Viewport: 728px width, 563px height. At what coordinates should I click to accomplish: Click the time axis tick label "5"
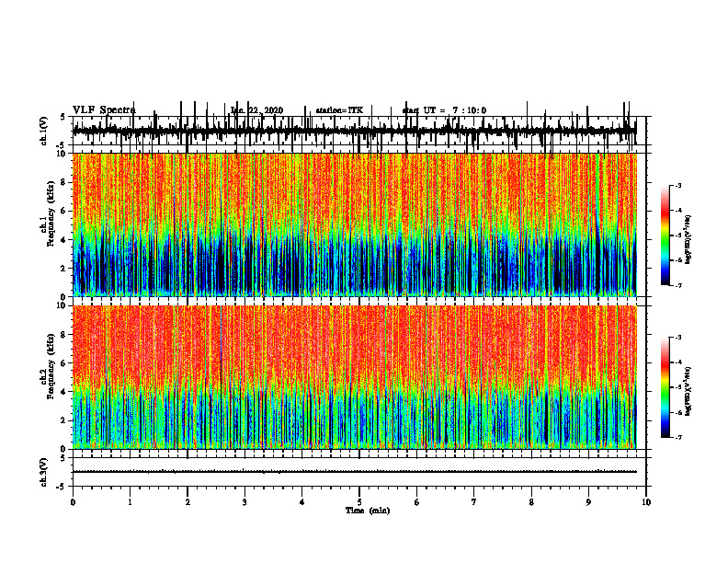pos(359,502)
